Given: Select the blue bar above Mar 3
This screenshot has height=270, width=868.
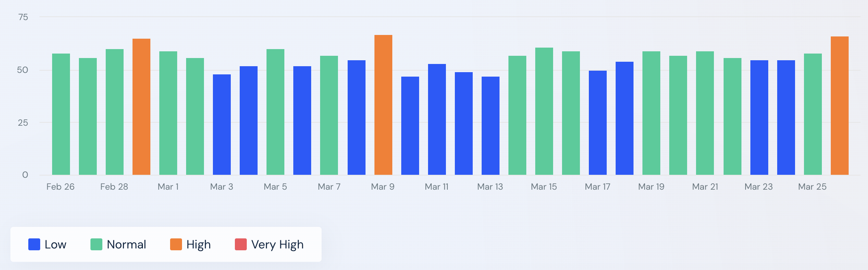Looking at the screenshot, I should (222, 125).
